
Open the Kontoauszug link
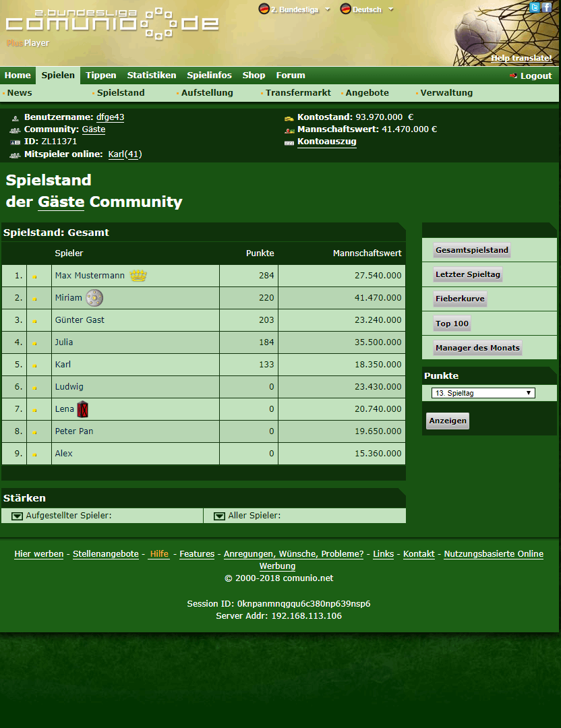coord(326,142)
